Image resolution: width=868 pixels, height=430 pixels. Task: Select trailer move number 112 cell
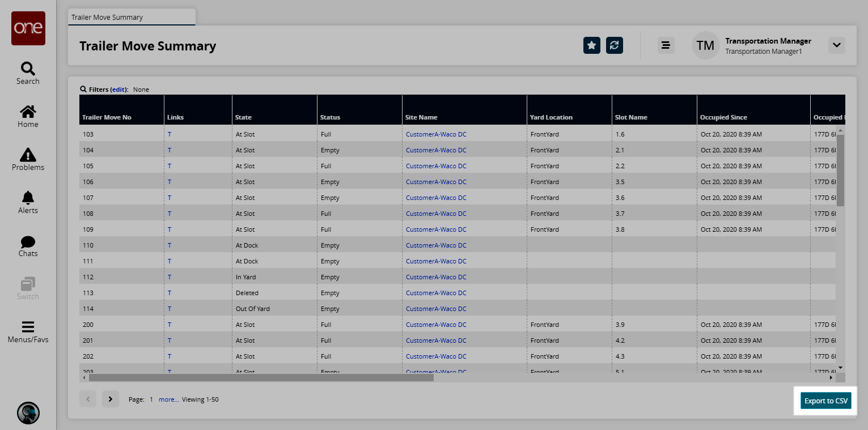point(121,277)
